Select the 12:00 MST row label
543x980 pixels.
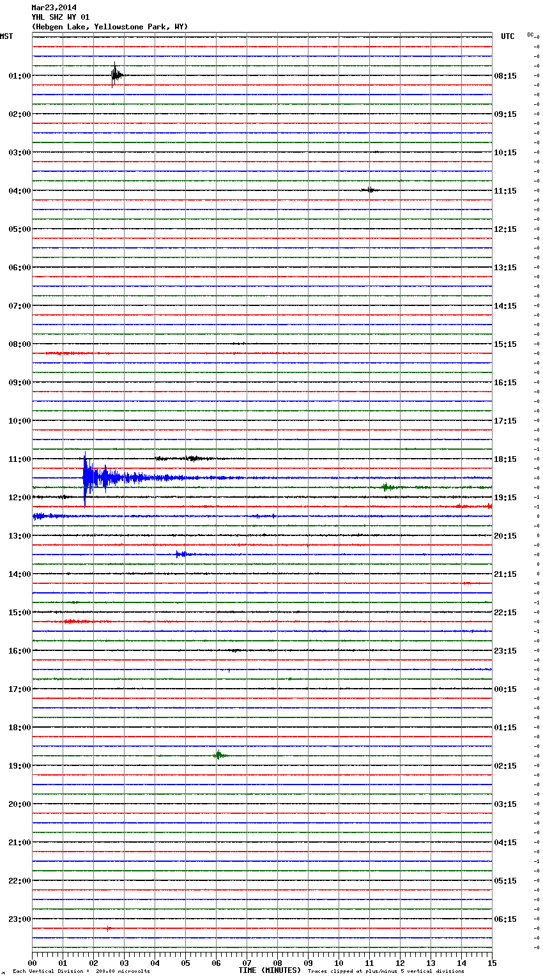pyautogui.click(x=20, y=498)
